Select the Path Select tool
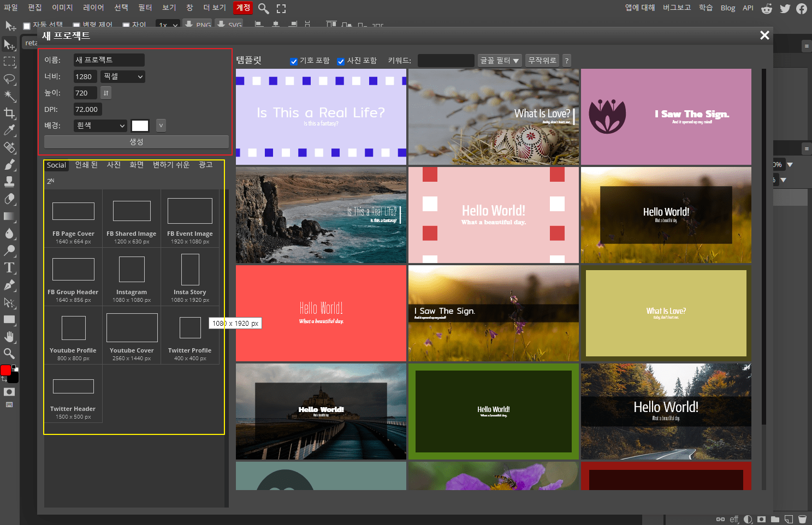 [x=9, y=302]
